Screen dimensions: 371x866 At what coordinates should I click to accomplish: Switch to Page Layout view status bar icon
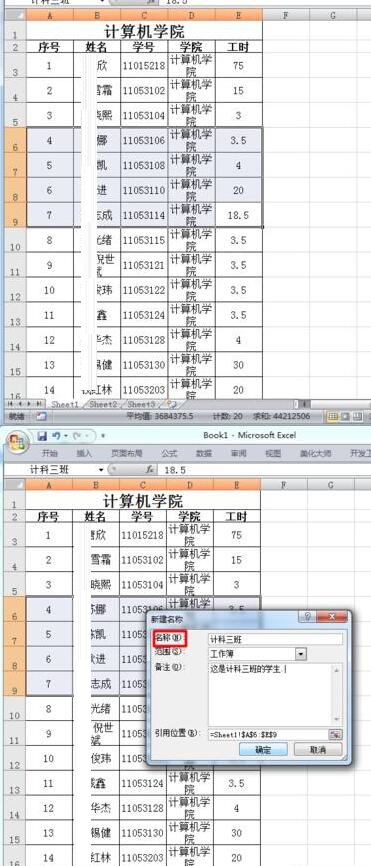[x=346, y=416]
